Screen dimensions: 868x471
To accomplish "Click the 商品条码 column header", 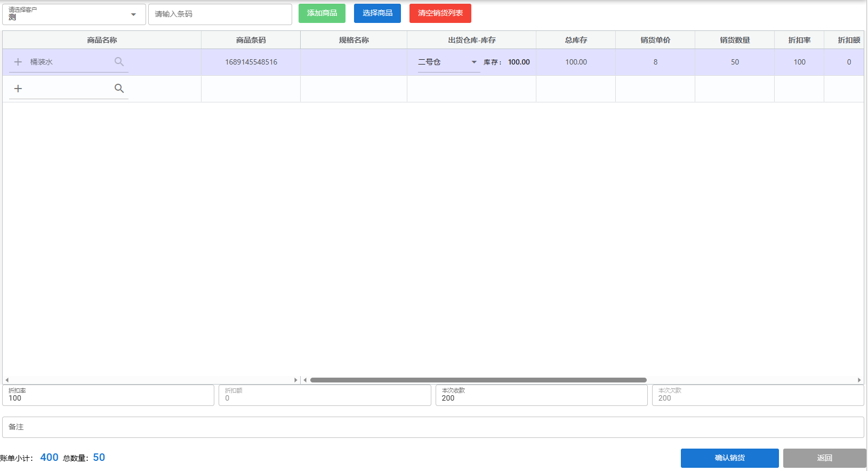I will tap(251, 40).
